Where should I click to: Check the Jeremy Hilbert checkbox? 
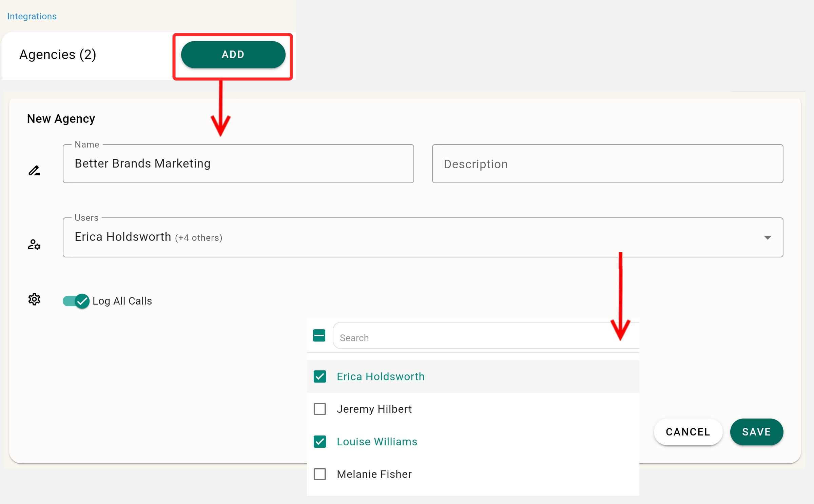pos(320,409)
